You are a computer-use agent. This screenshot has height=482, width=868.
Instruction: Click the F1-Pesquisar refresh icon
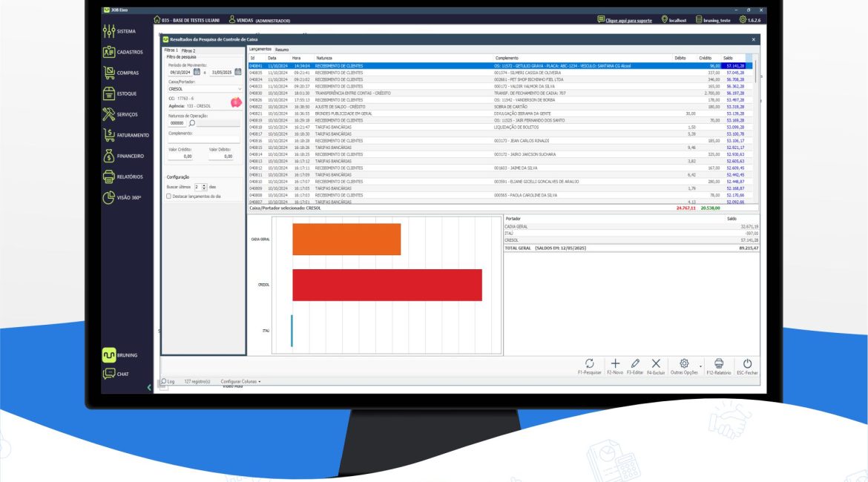[590, 363]
